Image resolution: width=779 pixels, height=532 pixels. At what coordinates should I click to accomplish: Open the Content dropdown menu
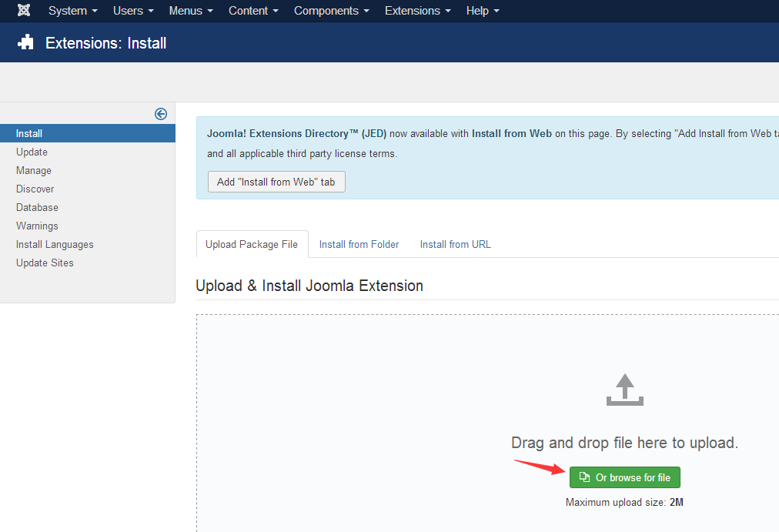click(253, 11)
